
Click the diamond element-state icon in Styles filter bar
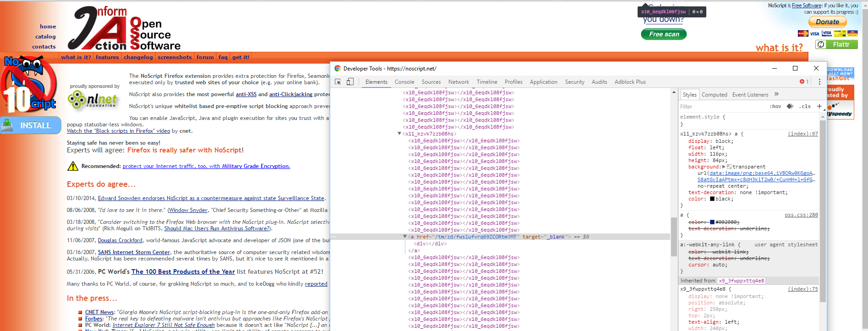pos(790,106)
